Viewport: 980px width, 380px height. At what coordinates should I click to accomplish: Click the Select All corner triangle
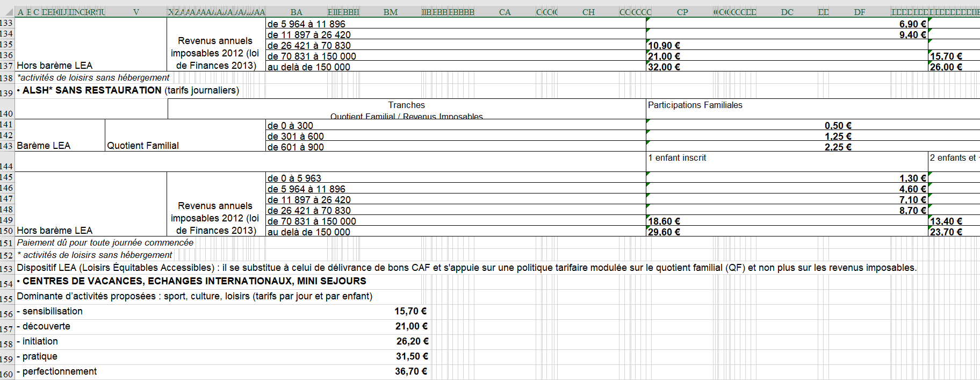coord(8,12)
